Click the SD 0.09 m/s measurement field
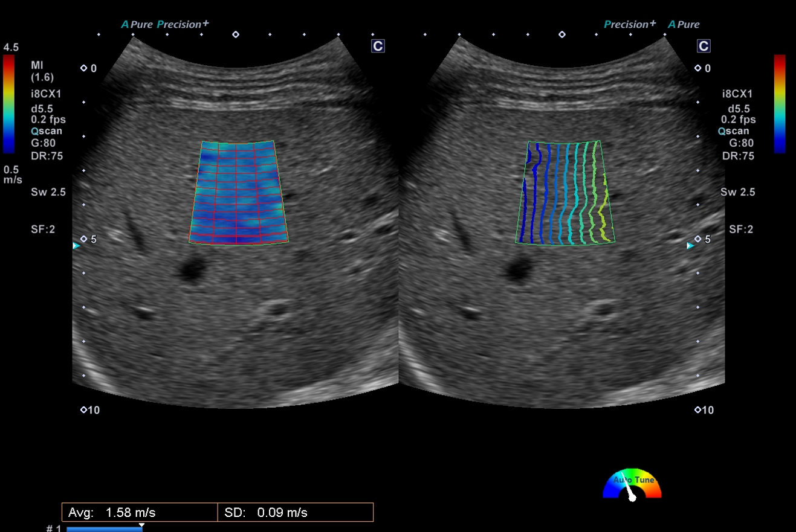This screenshot has height=532, width=796. (295, 513)
